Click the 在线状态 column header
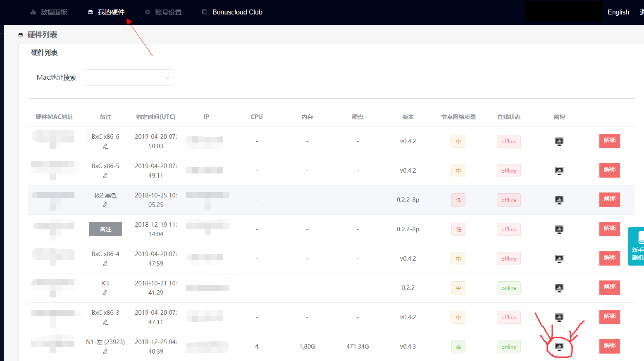Viewport: 644px width, 361px height. point(509,117)
